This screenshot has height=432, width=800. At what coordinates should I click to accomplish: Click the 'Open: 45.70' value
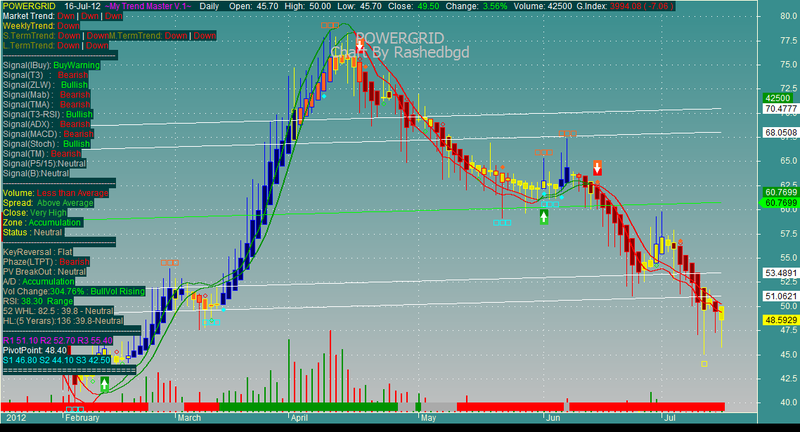coord(253,6)
